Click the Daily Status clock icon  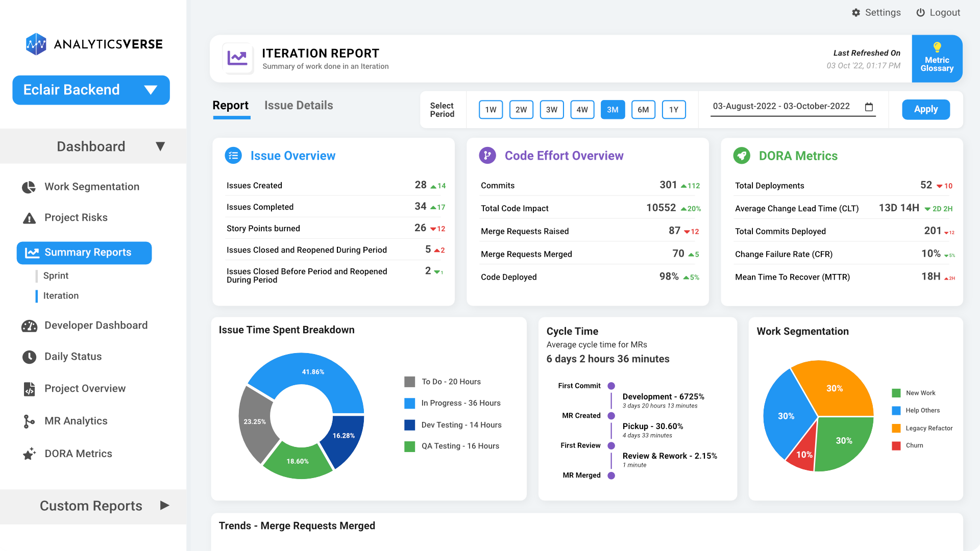click(29, 357)
